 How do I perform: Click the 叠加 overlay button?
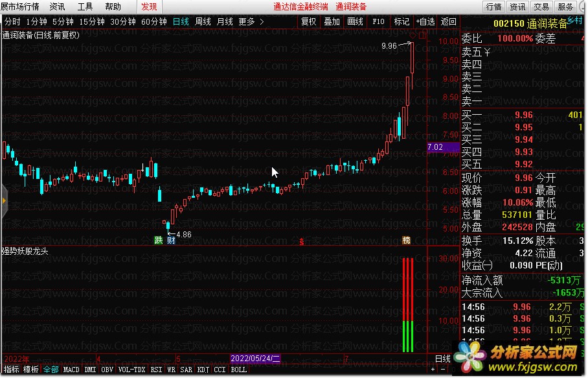click(x=332, y=22)
